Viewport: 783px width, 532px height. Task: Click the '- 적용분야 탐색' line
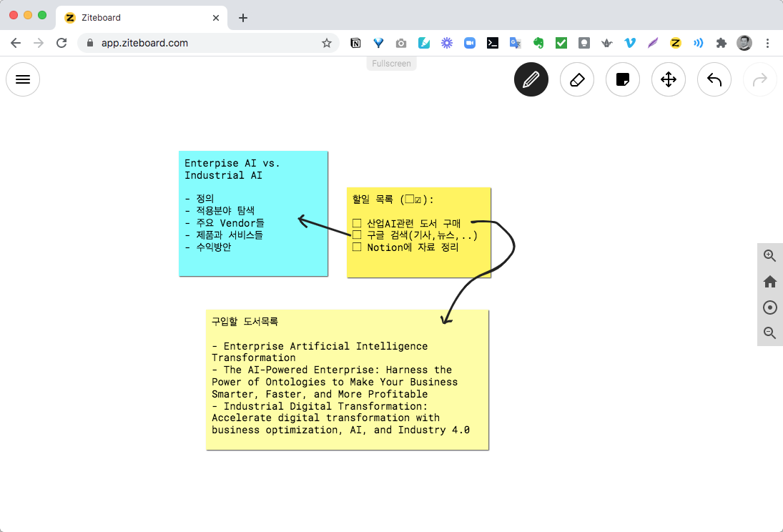[220, 210]
